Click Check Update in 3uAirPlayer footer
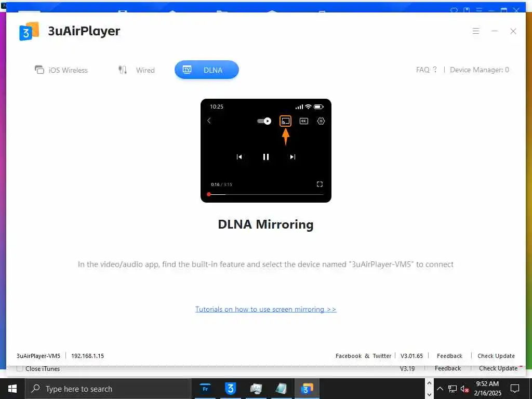The width and height of the screenshot is (532, 399). tap(496, 356)
